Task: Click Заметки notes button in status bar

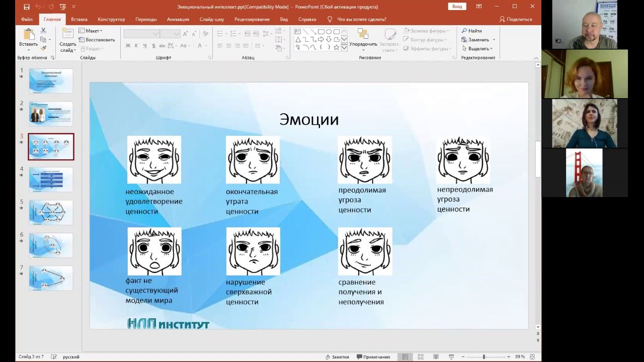Action: pyautogui.click(x=337, y=357)
